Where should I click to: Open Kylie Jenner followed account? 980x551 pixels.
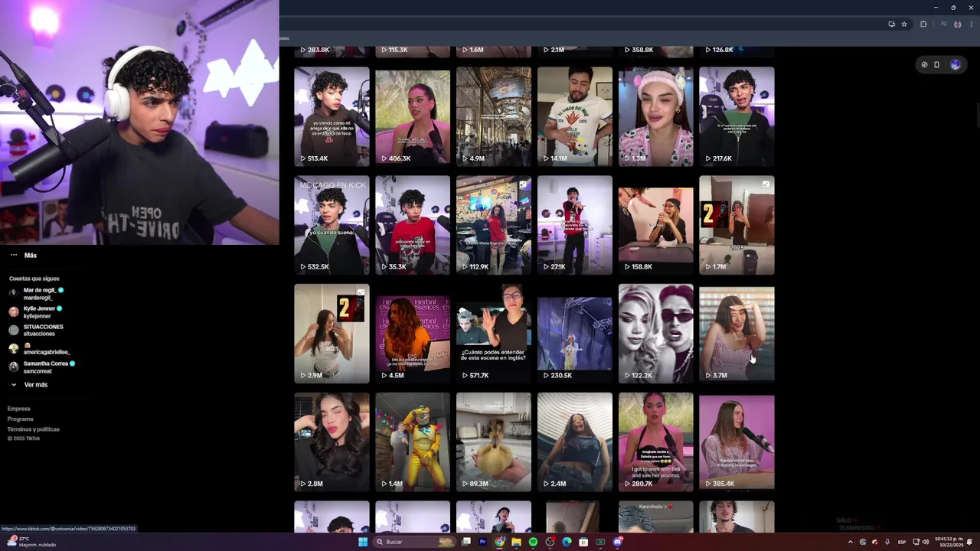[35, 311]
